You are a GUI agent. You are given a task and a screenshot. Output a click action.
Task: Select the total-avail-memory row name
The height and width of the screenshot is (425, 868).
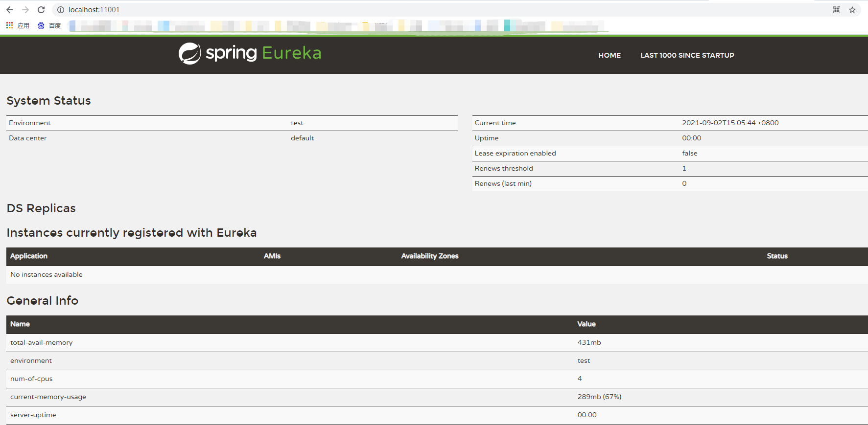pos(42,342)
